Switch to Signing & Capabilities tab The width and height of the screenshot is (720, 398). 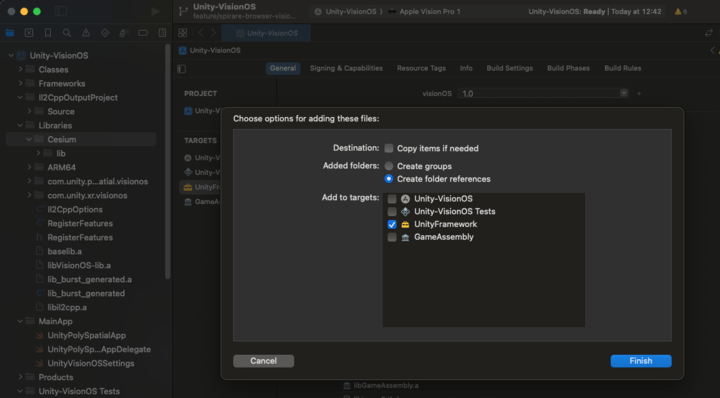click(346, 68)
